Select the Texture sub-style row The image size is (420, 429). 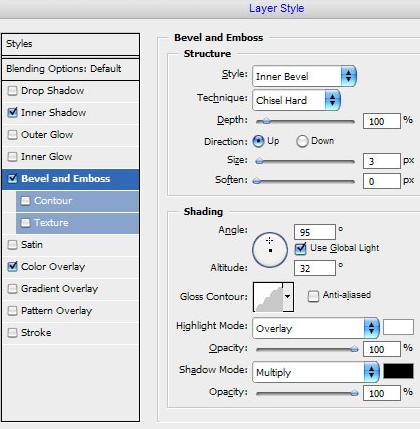click(77, 223)
